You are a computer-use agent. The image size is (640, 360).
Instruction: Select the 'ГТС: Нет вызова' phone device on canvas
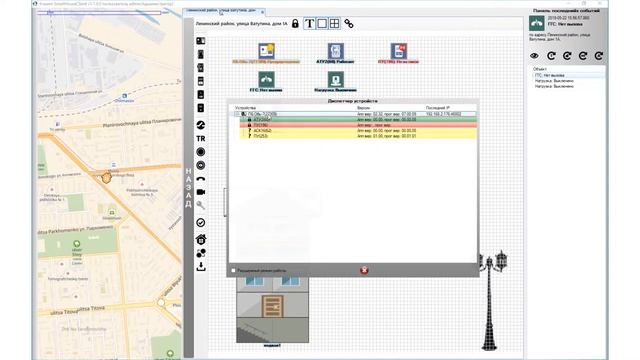266,81
